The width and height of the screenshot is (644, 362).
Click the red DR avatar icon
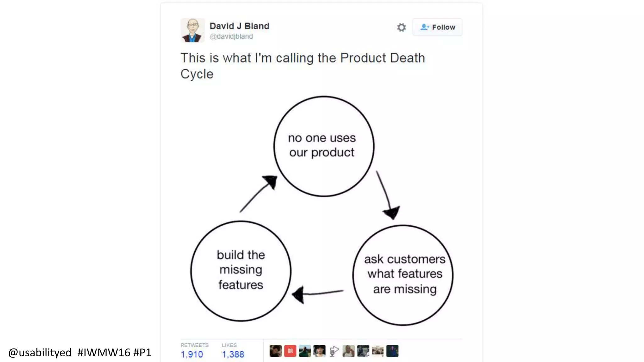click(290, 351)
